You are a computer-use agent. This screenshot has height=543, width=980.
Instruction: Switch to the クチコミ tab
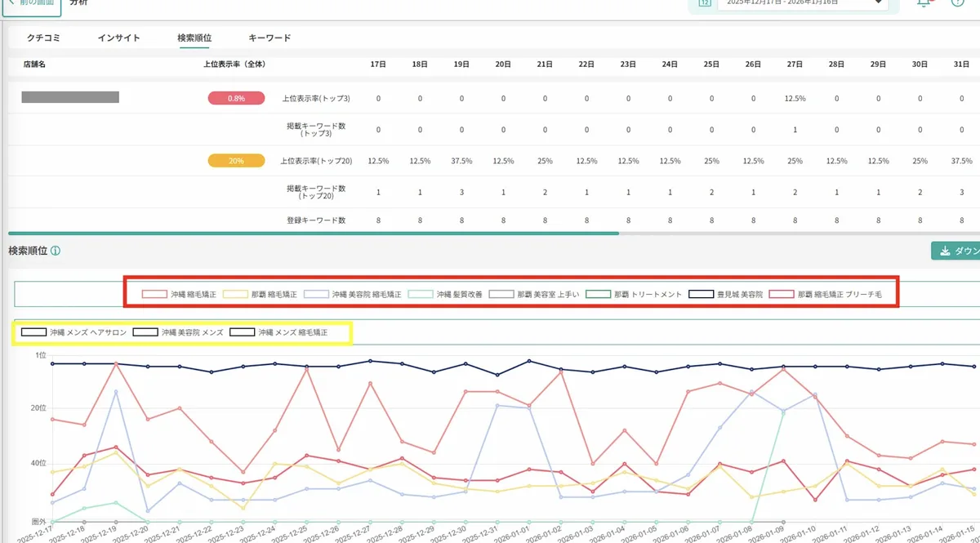click(x=44, y=38)
